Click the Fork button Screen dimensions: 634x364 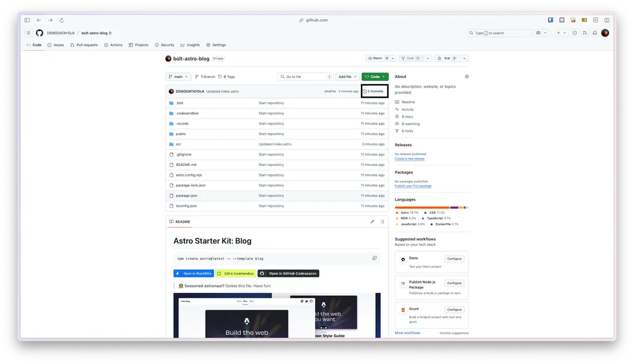coord(410,58)
